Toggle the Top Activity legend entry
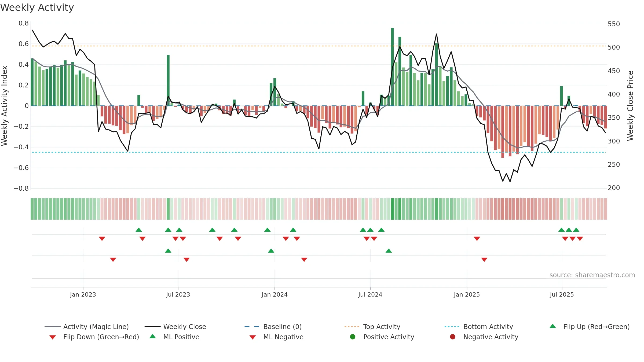This screenshot has width=644, height=362. (372, 327)
